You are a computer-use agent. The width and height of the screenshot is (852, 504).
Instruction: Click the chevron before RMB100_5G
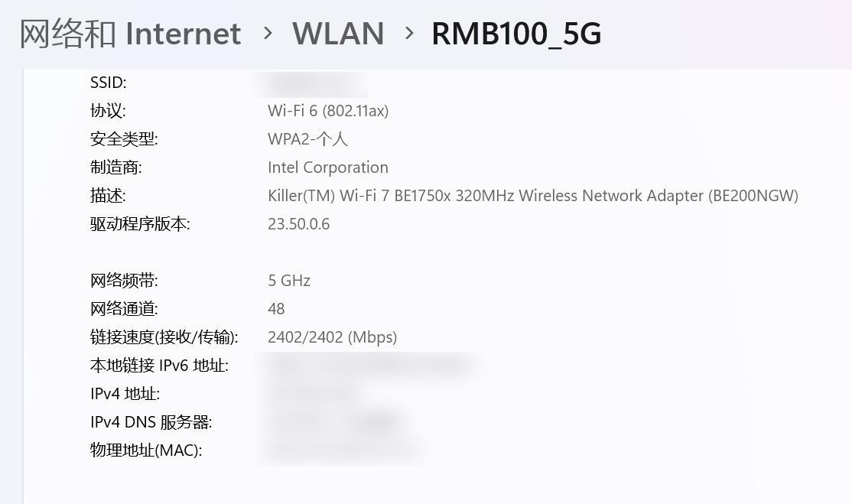point(409,33)
